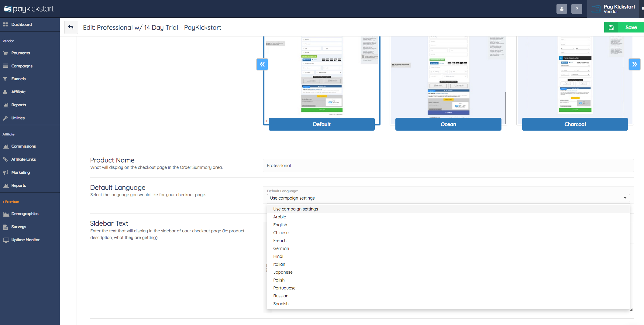Choose Japanese from language list

[x=448, y=272]
